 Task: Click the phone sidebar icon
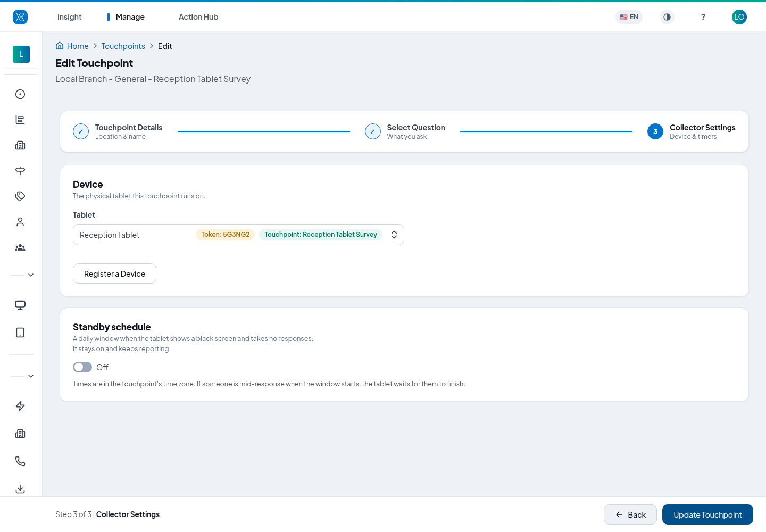(20, 461)
